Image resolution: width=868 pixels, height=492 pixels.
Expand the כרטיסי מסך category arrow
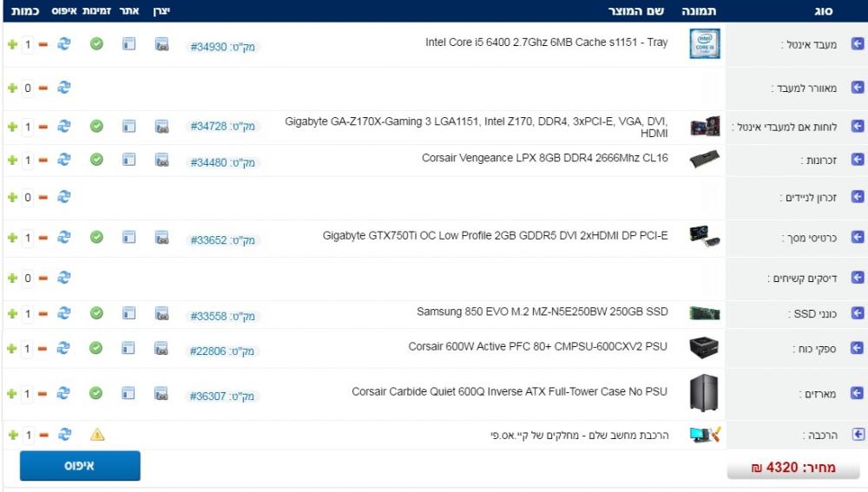coord(858,237)
